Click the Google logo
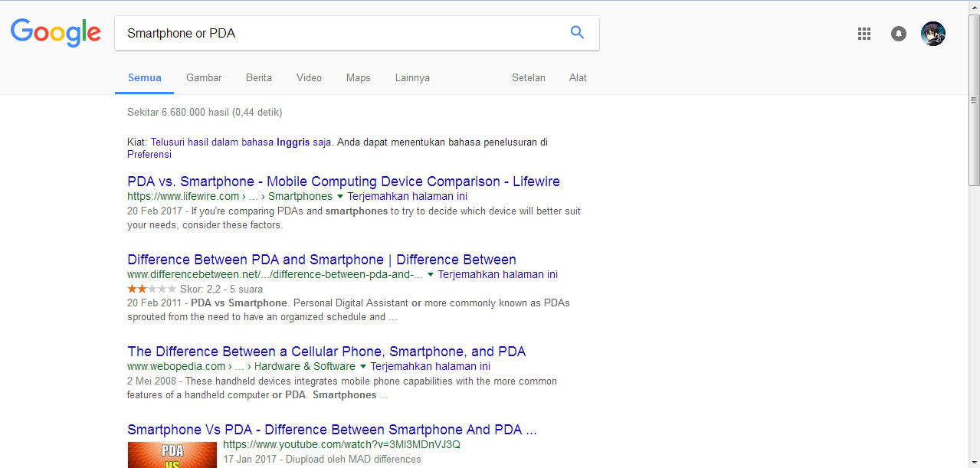Image resolution: width=980 pixels, height=468 pixels. pos(56,34)
